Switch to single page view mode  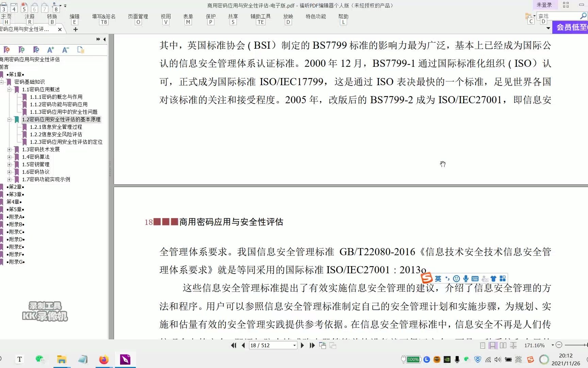pyautogui.click(x=483, y=346)
